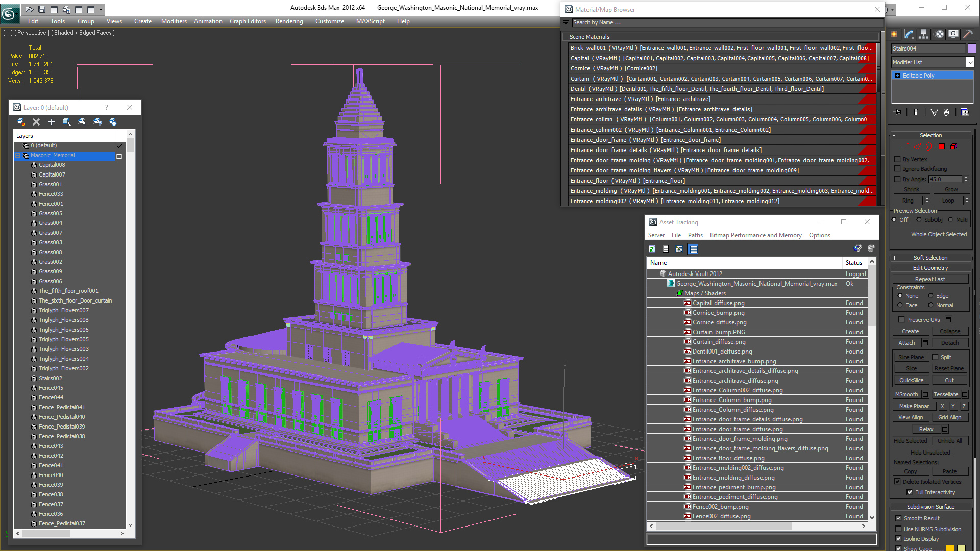Viewport: 980px width, 551px height.
Task: Open the Graph Editors menu
Action: coord(248,21)
